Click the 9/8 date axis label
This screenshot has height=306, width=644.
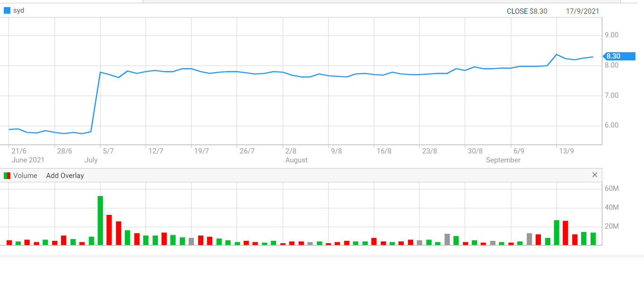coord(336,151)
